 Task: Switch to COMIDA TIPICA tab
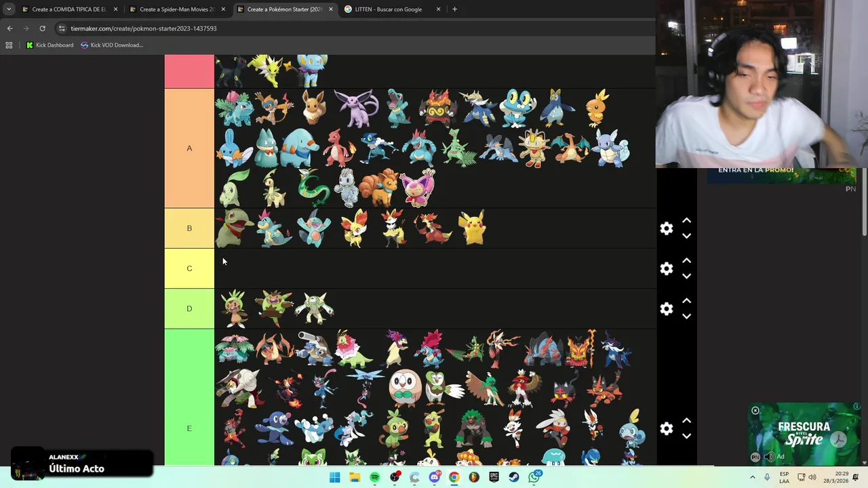68,9
